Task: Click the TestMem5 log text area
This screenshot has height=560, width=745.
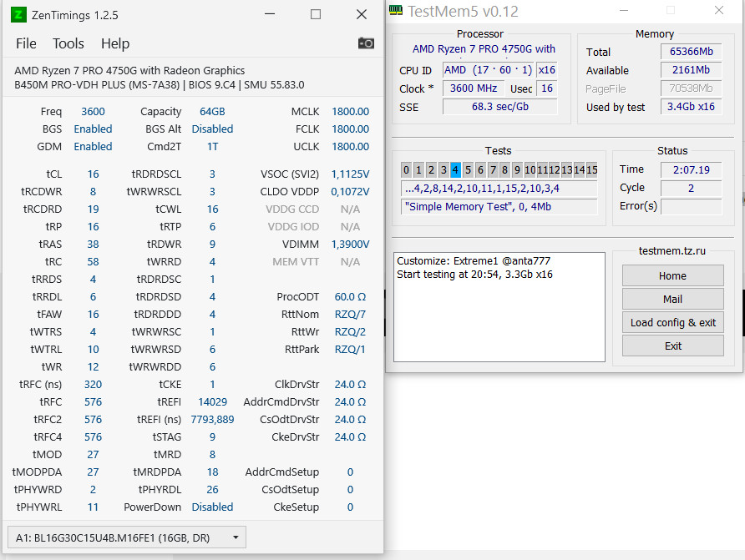Action: pos(499,307)
